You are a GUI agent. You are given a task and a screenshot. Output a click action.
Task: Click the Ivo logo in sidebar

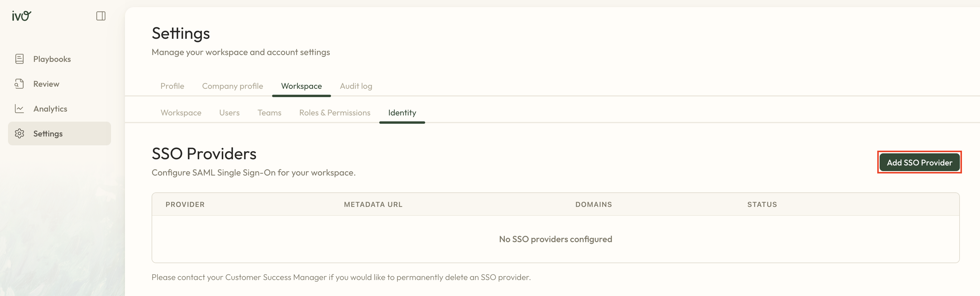coord(21,16)
